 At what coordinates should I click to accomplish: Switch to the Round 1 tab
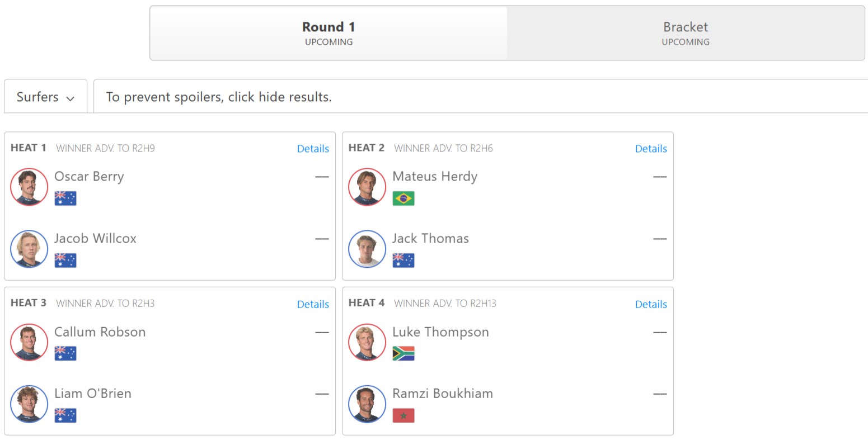329,33
